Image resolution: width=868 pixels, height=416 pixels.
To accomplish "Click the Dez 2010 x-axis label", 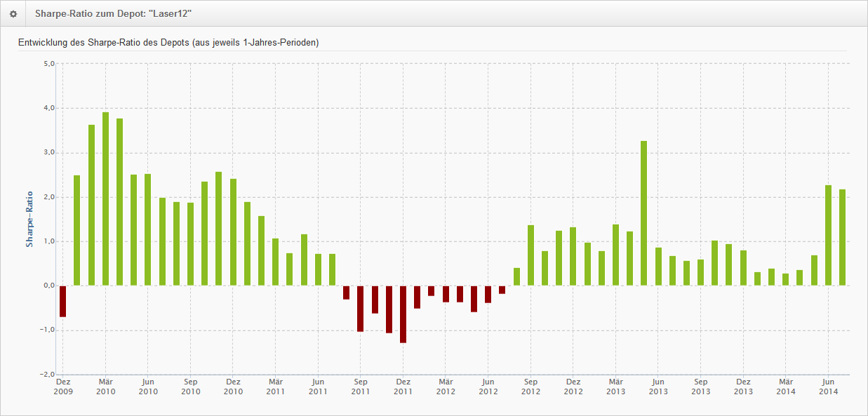I will point(233,387).
